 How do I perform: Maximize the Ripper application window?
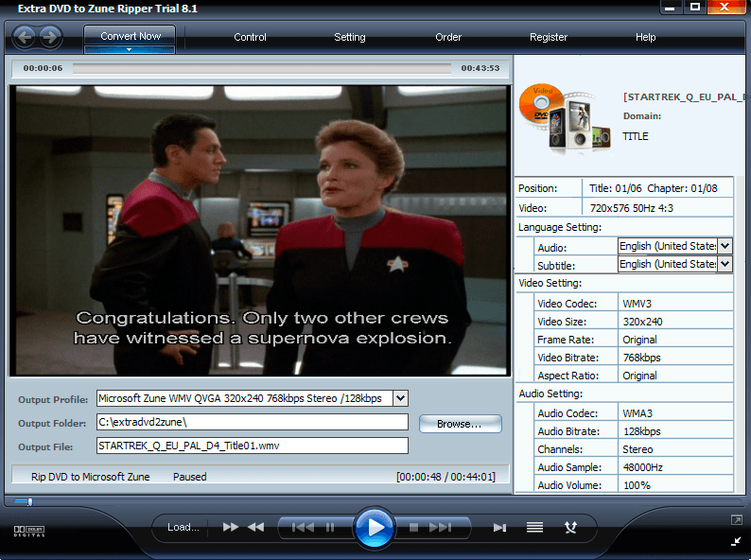click(x=694, y=8)
